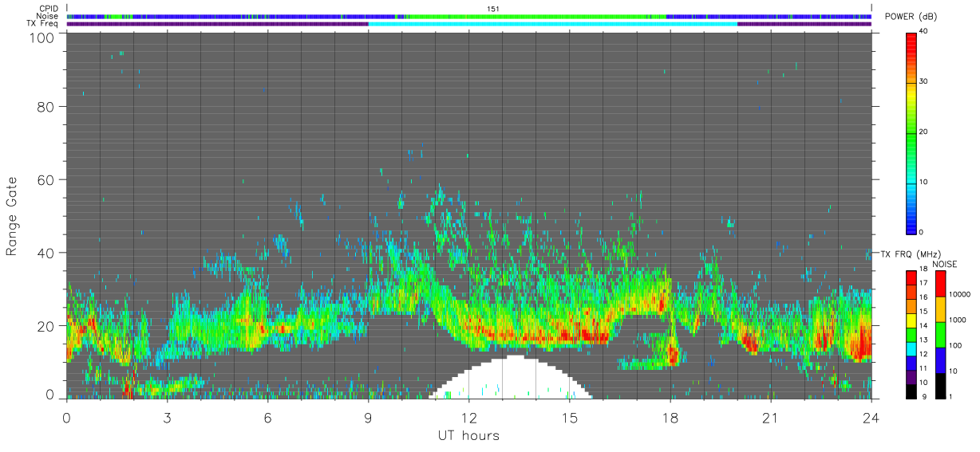Click the 0 label on power scale
Screen dimensions: 980x452
[922, 232]
